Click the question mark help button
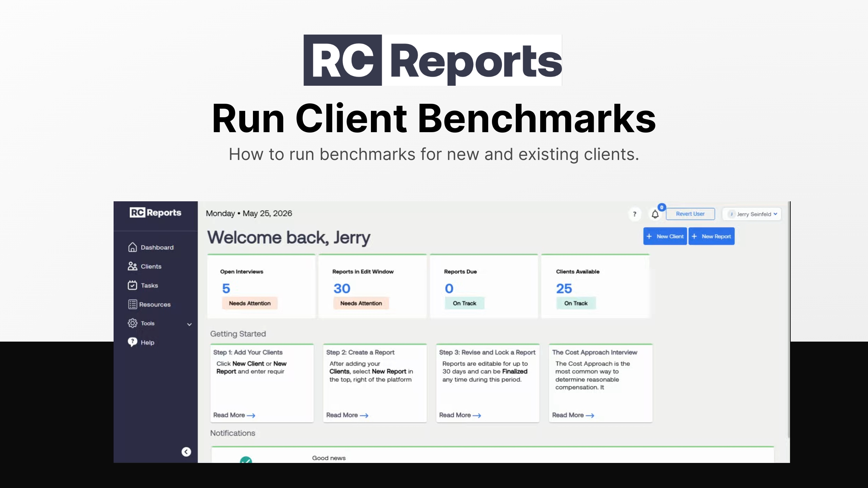The image size is (868, 488). (x=635, y=214)
